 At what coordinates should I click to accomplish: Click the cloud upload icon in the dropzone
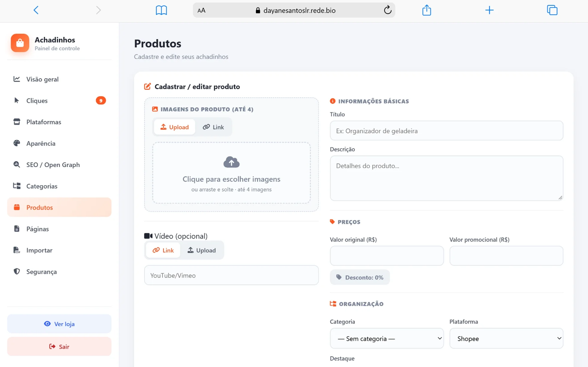click(231, 162)
